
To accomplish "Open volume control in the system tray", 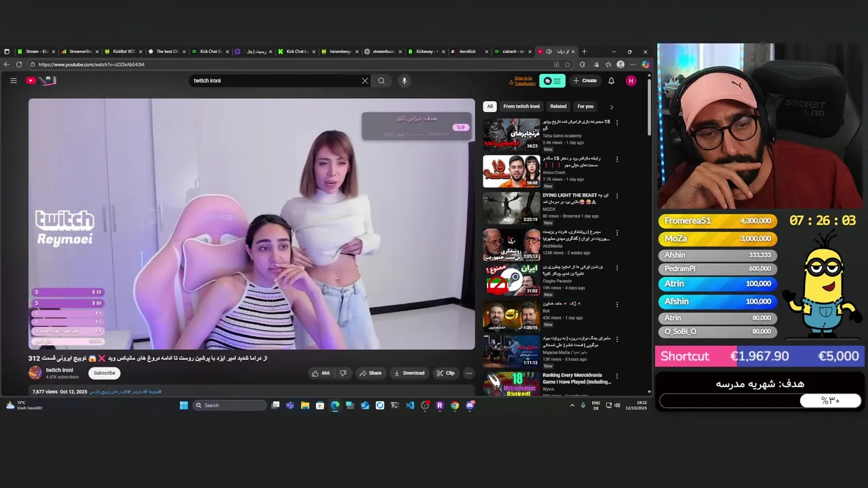I will pyautogui.click(x=617, y=405).
